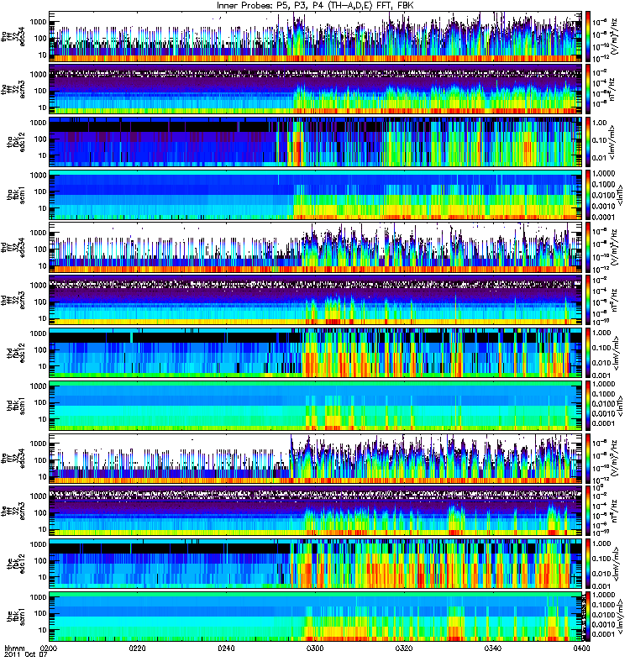Screen dimensions: 630x672
Task: Select the thd fff_32 scm3 spectrogram panel
Action: coord(316,300)
